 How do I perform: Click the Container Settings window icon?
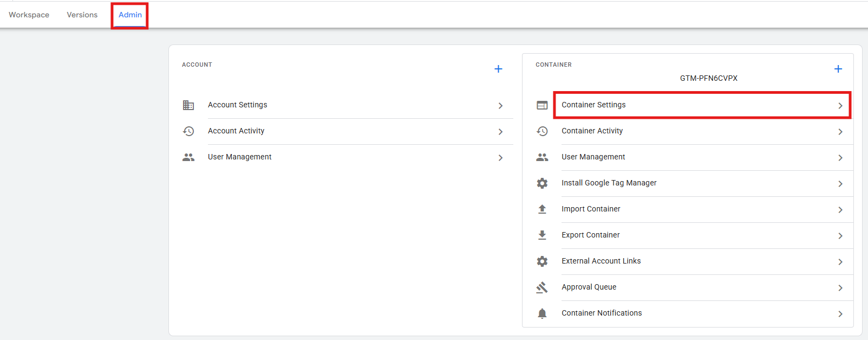point(542,105)
